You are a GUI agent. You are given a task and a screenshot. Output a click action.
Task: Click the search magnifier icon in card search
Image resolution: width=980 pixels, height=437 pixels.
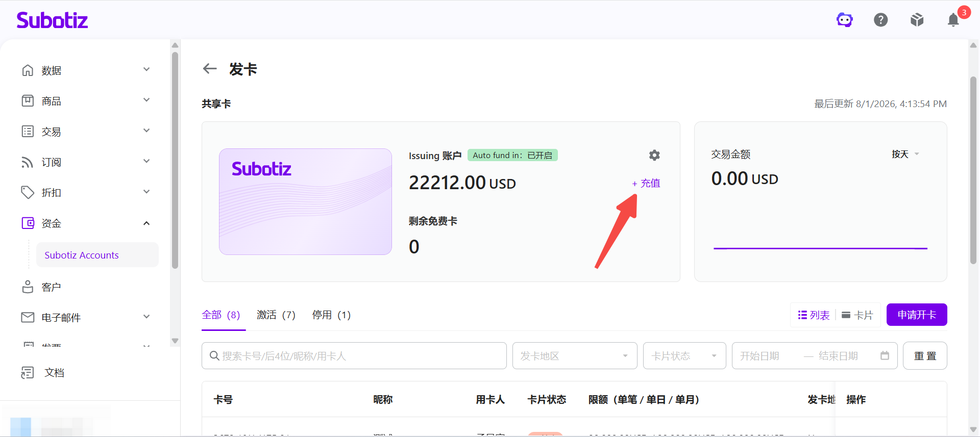pos(215,356)
